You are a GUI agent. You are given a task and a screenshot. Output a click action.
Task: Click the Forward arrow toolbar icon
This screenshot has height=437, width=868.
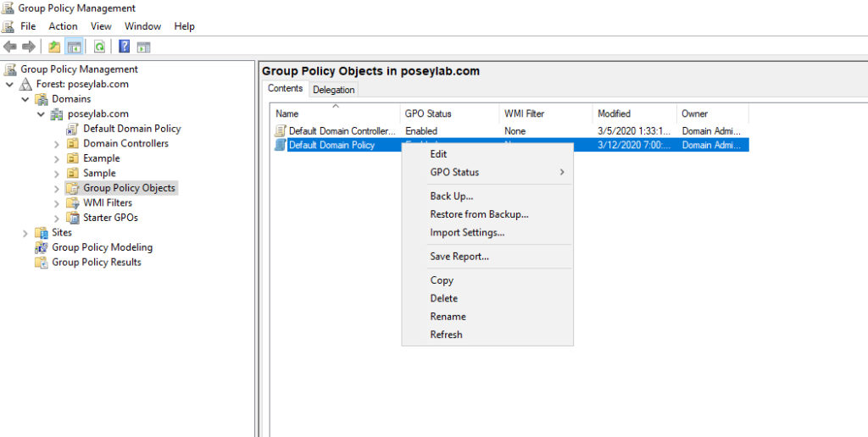pyautogui.click(x=28, y=47)
